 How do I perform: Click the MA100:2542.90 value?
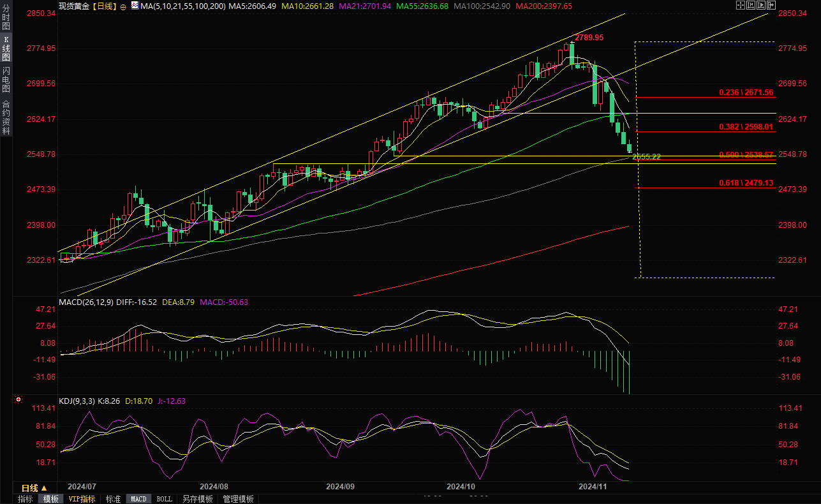click(482, 6)
